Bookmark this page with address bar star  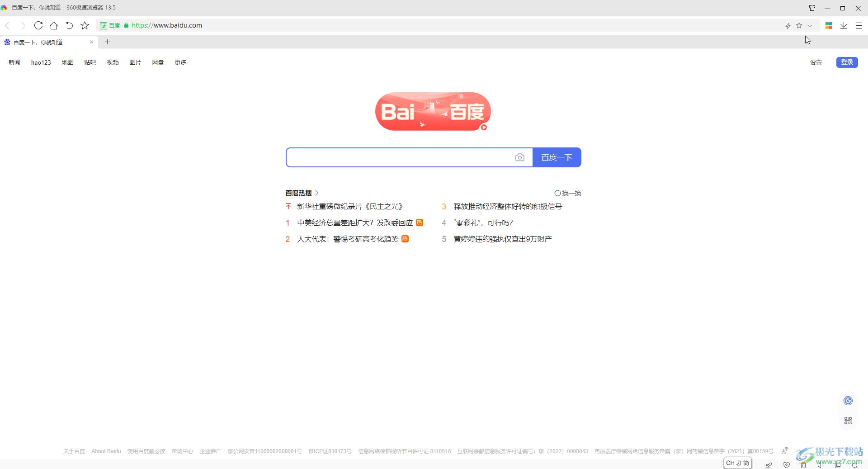click(799, 26)
